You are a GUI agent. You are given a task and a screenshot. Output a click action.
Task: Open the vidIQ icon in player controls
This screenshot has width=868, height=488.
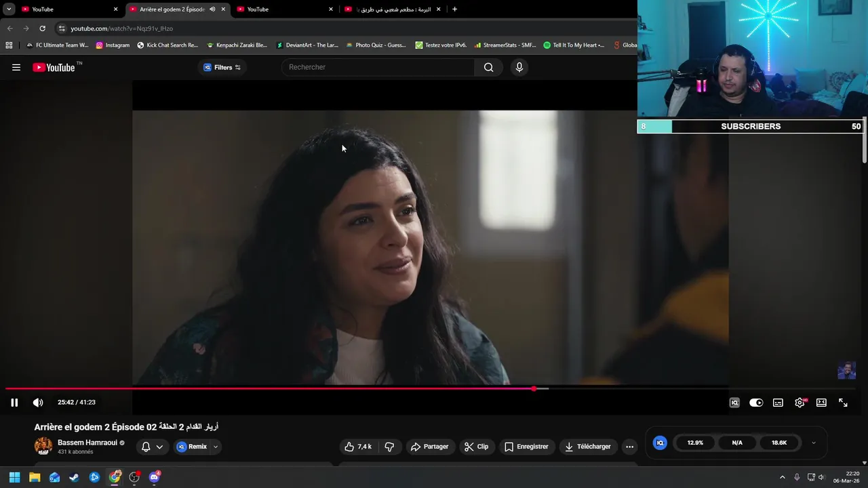[x=734, y=403]
